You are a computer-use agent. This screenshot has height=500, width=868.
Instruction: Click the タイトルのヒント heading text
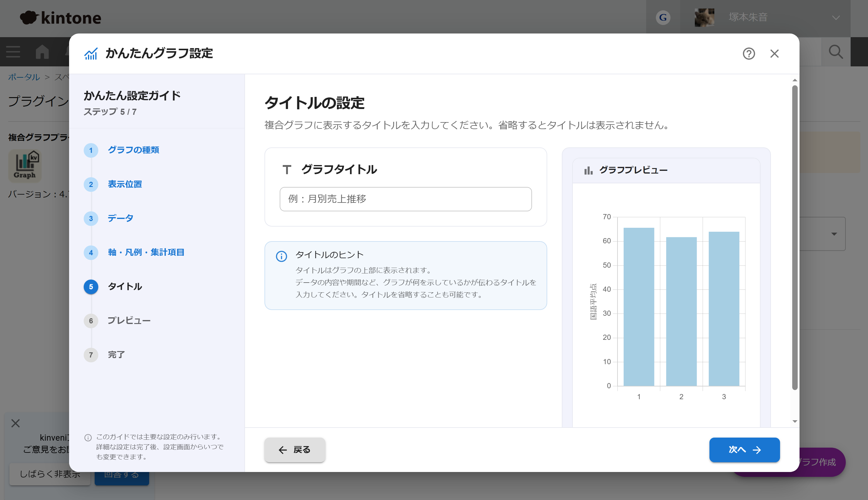pos(330,255)
